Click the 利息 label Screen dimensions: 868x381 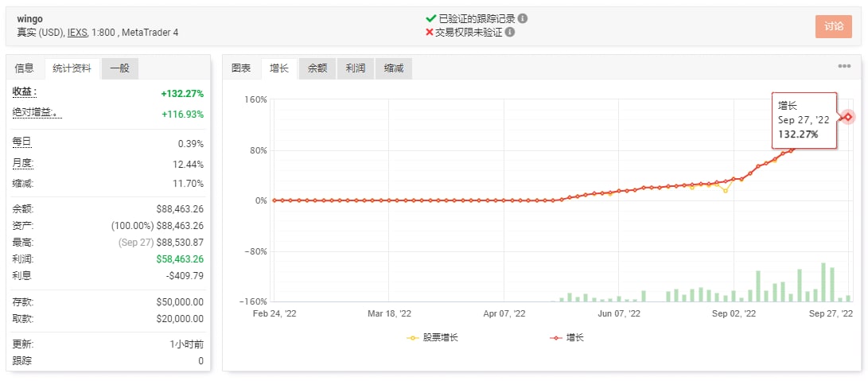(23, 275)
